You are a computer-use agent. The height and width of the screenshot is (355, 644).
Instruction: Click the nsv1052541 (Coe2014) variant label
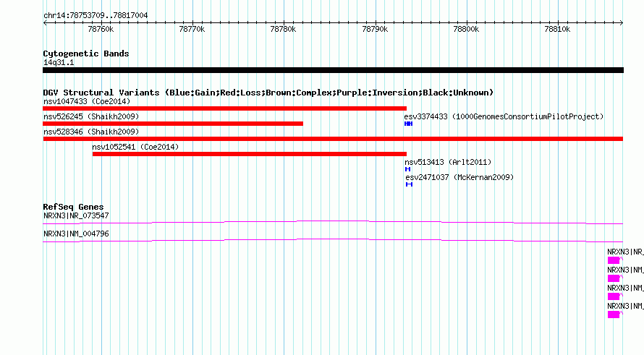(x=135, y=147)
